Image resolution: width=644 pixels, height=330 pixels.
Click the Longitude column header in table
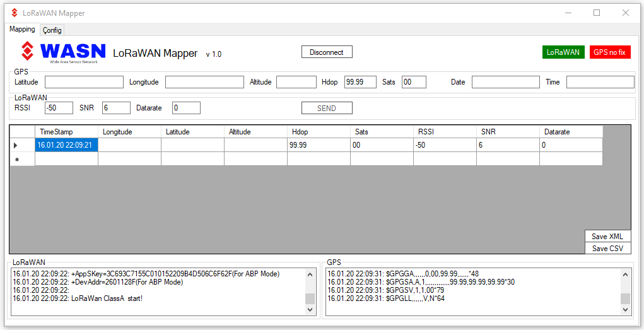pos(129,131)
